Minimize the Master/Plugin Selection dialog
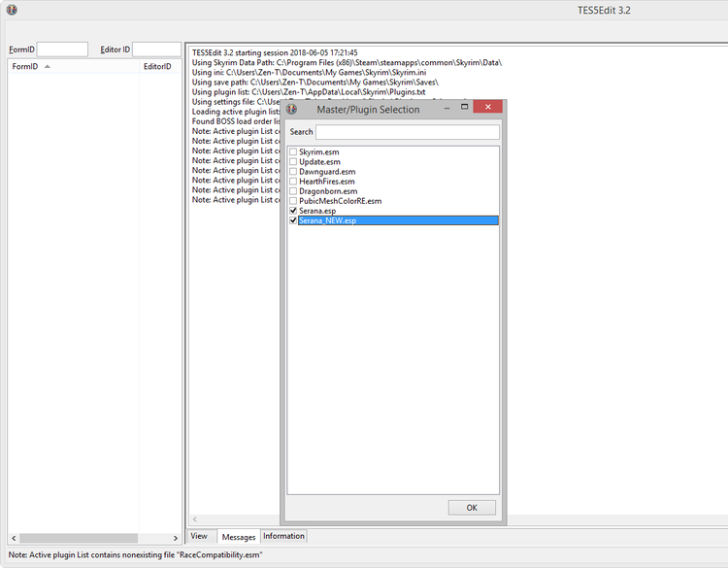 point(447,107)
